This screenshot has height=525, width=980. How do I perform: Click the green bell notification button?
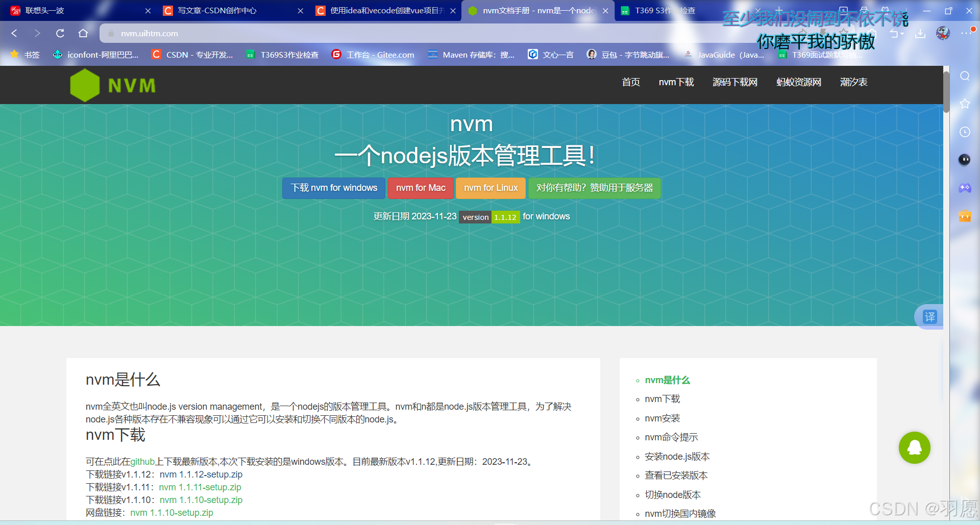pyautogui.click(x=914, y=447)
